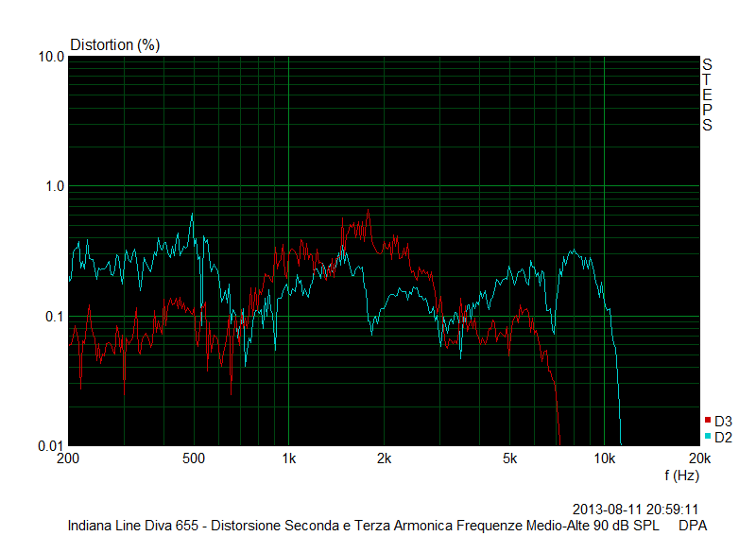756x536 pixels.
Task: Click the 'Distortion (%)' axis title
Action: [114, 44]
